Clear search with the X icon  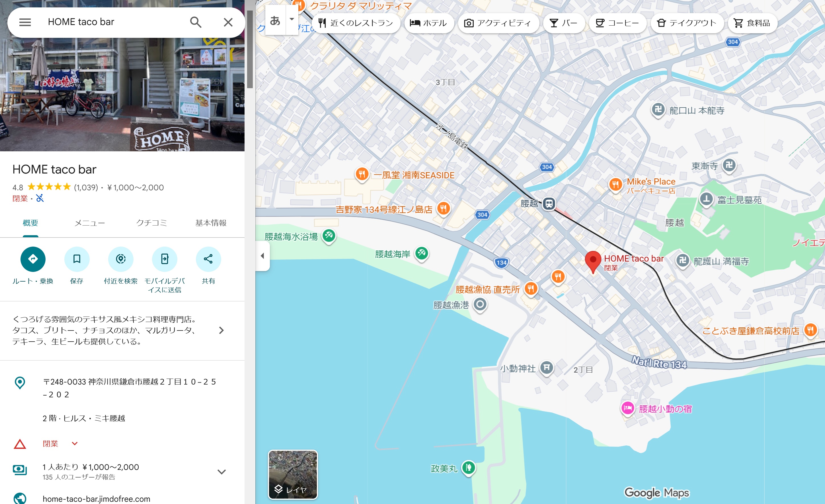point(228,22)
